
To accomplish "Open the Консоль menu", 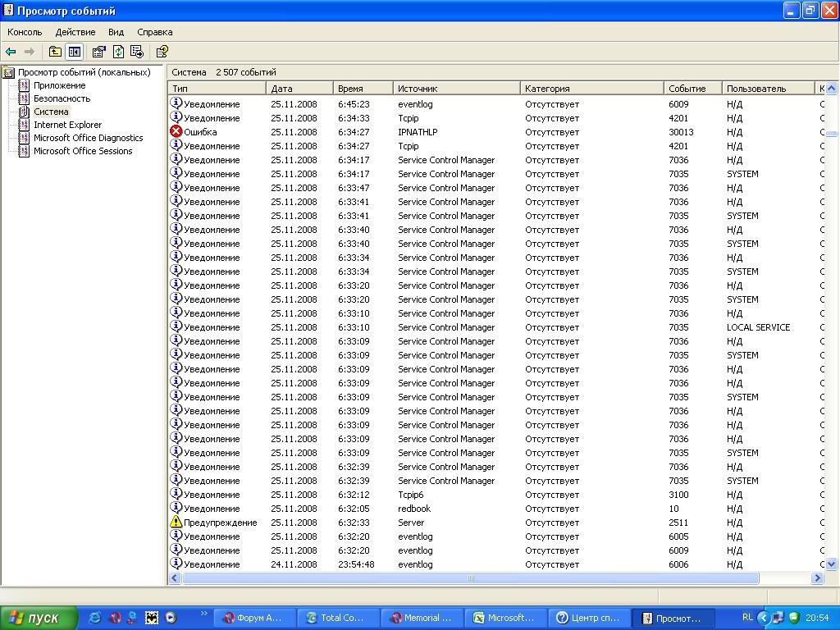I will [x=25, y=32].
